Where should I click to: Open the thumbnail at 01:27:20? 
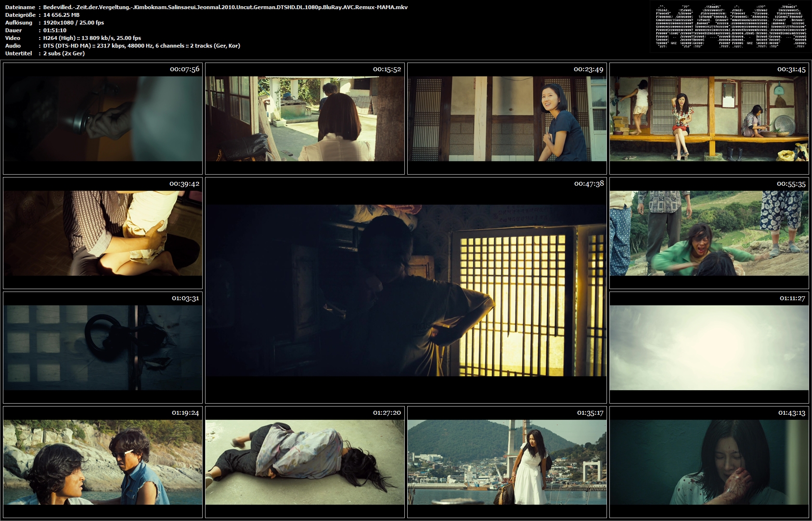coord(305,462)
